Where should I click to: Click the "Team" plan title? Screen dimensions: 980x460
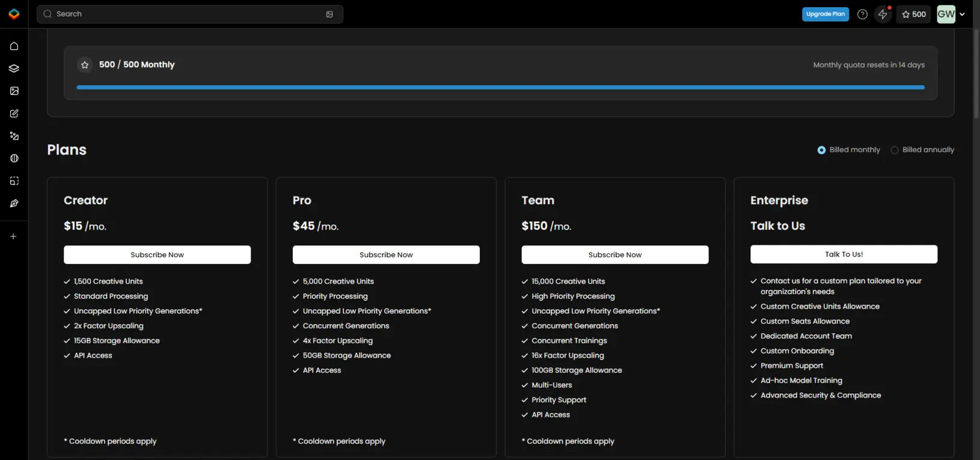pos(538,200)
